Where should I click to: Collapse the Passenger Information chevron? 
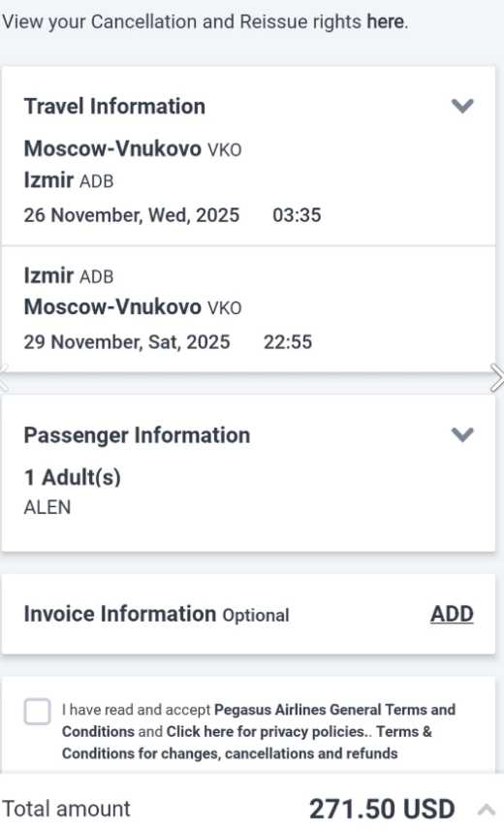(x=462, y=434)
